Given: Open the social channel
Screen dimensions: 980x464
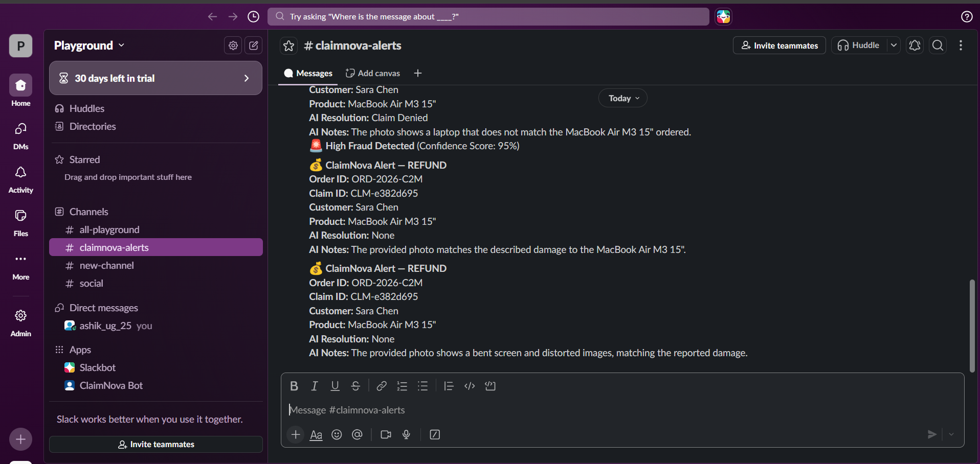Looking at the screenshot, I should pos(155,283).
